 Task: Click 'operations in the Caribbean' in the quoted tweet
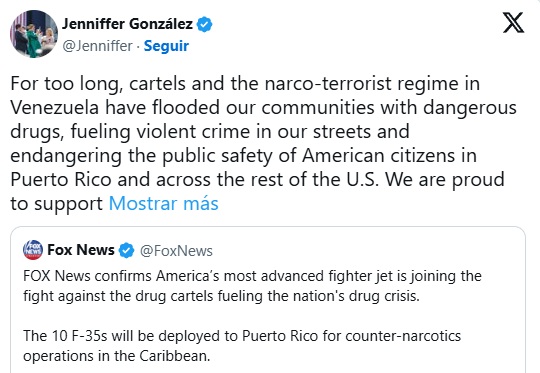coord(117,356)
